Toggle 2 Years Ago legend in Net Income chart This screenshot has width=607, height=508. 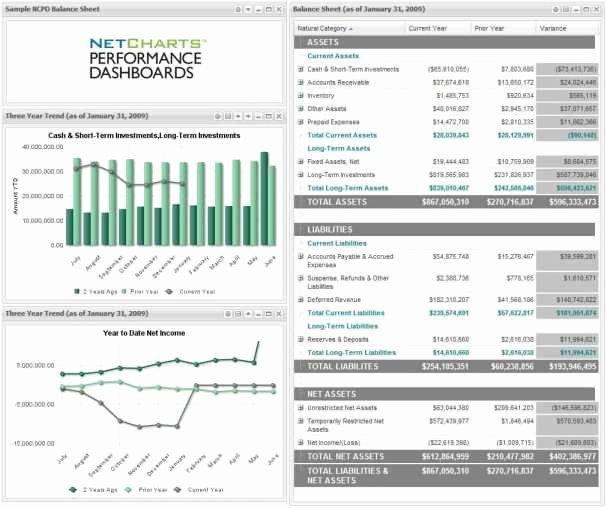(93, 490)
